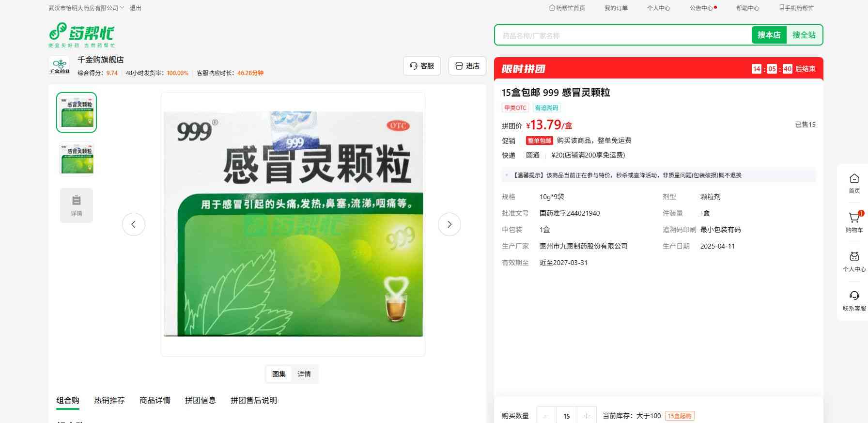Open the 商品详情 tab
This screenshot has height=423, width=868.
pyautogui.click(x=155, y=400)
